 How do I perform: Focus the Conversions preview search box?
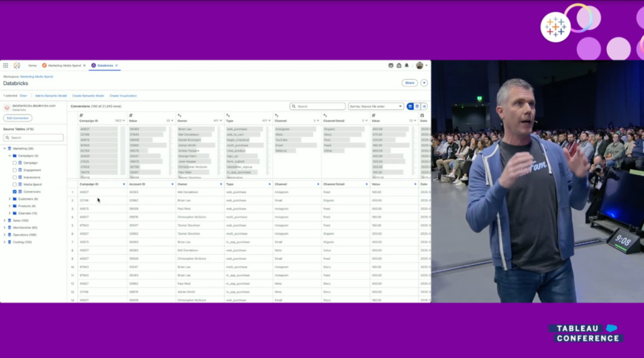(x=318, y=106)
